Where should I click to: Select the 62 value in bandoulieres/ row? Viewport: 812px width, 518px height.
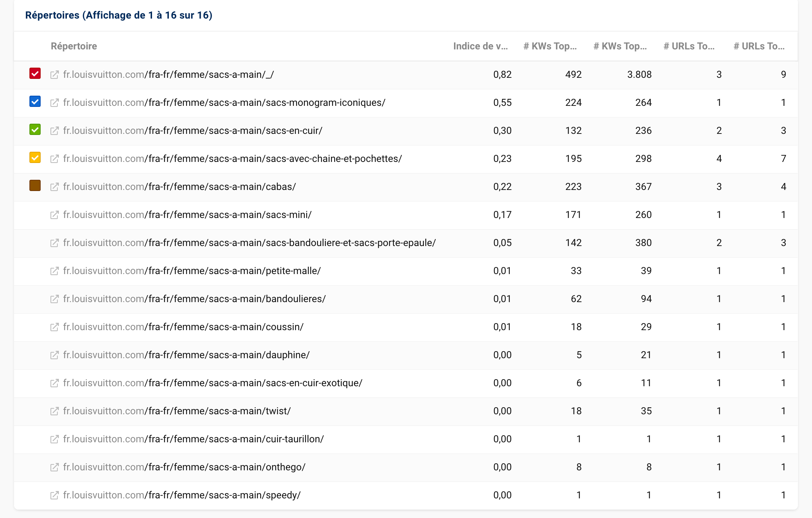tap(576, 299)
